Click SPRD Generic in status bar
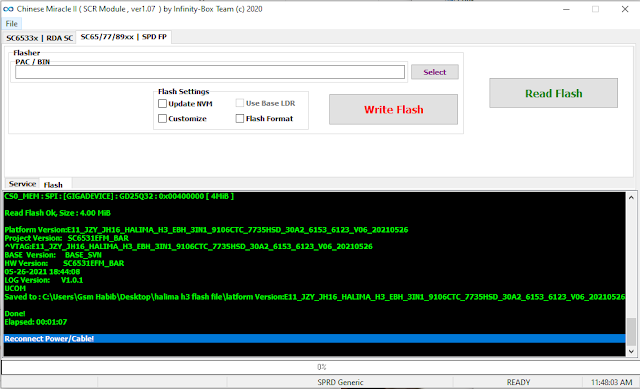The width and height of the screenshot is (640, 389). click(x=340, y=382)
